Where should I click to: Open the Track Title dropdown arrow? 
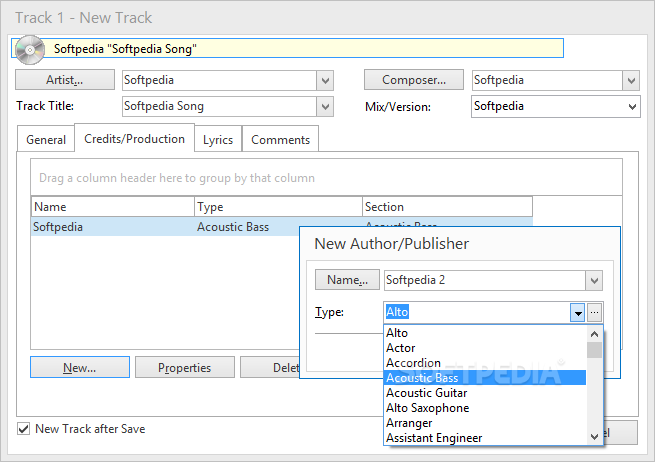tap(325, 107)
